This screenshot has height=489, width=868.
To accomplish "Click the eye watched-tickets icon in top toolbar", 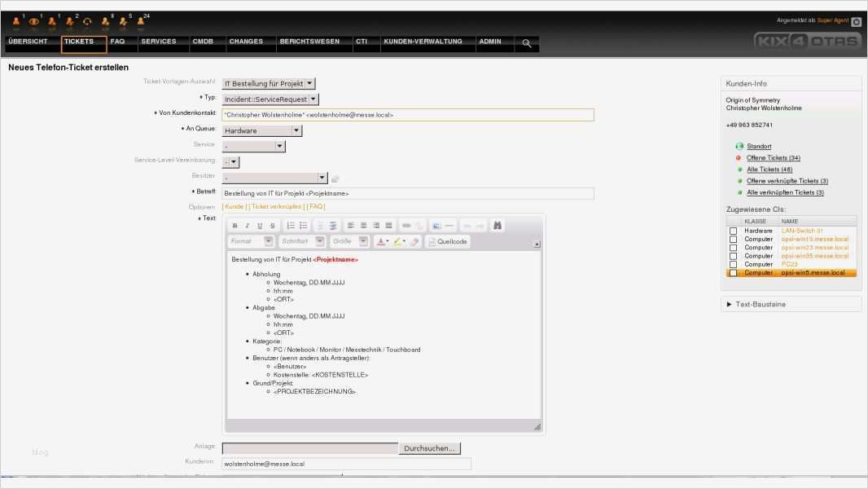I will (x=33, y=22).
